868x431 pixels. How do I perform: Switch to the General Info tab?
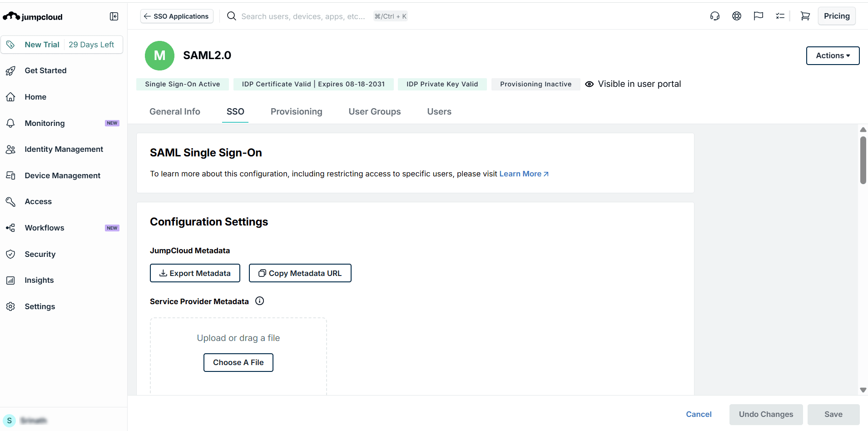coord(175,112)
